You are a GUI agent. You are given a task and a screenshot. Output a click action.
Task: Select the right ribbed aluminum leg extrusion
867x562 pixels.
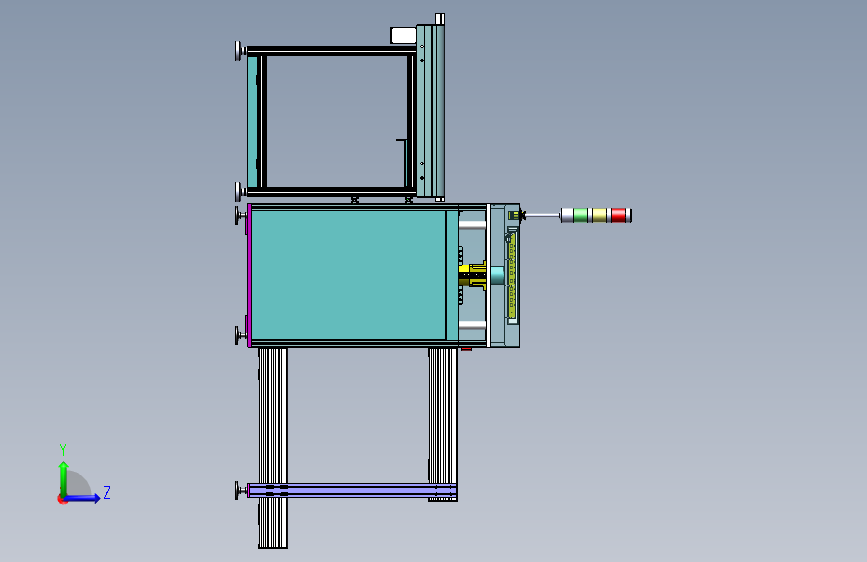click(443, 424)
